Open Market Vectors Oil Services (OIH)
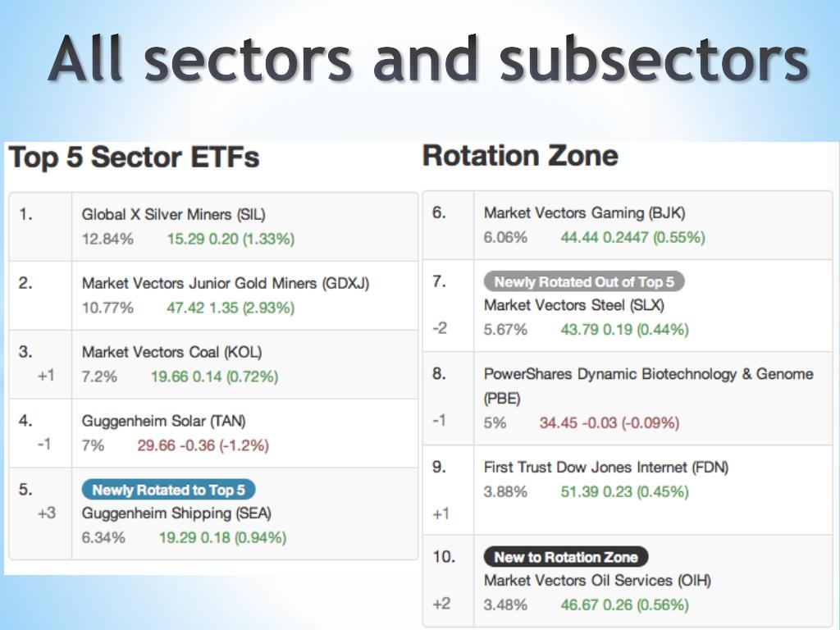 [x=597, y=581]
